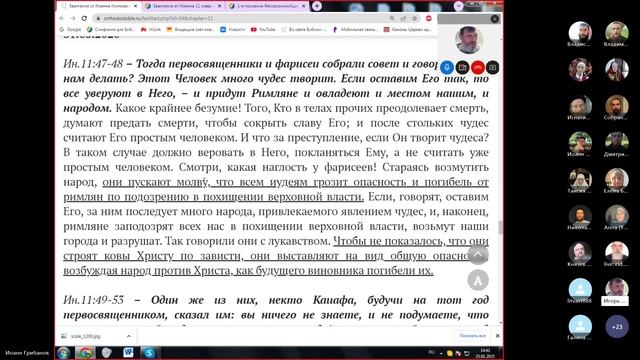Viewport: 640px width, 360px height.
Task: Click the round self-view avatar thumbnail
Action: click(469, 40)
